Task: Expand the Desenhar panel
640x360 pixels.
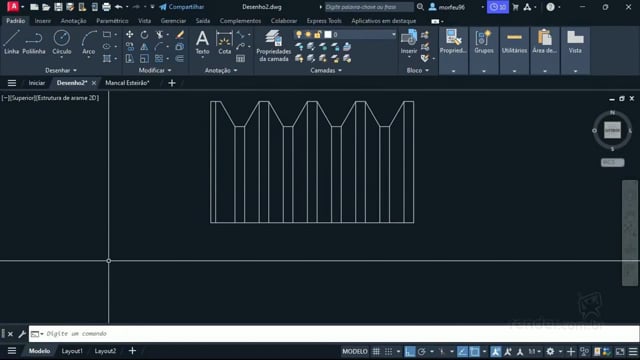Action: (x=61, y=70)
